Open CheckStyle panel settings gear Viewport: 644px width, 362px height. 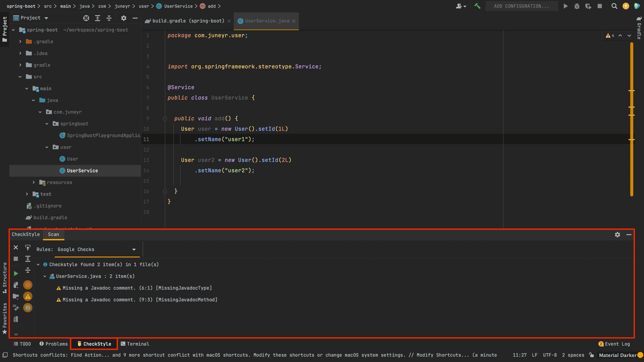pos(618,235)
